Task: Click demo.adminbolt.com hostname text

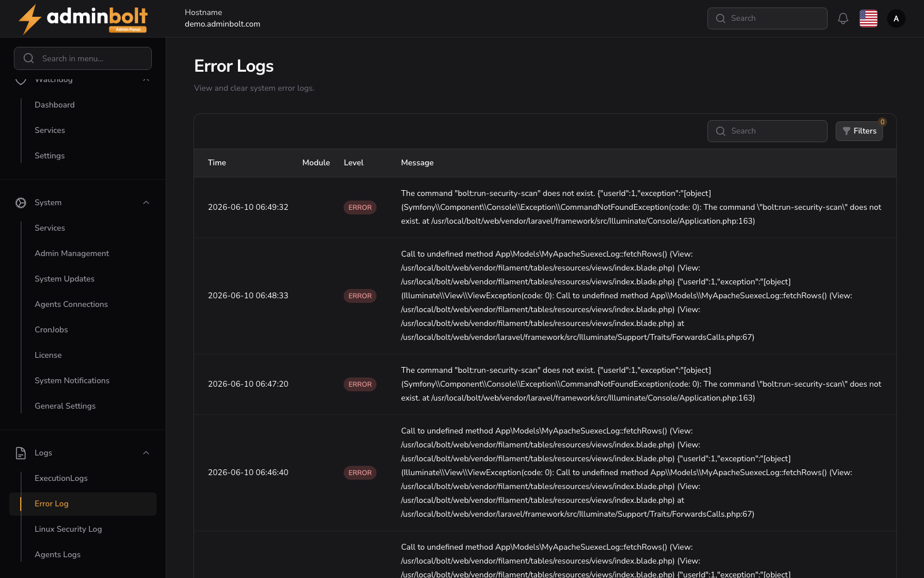Action: point(222,24)
